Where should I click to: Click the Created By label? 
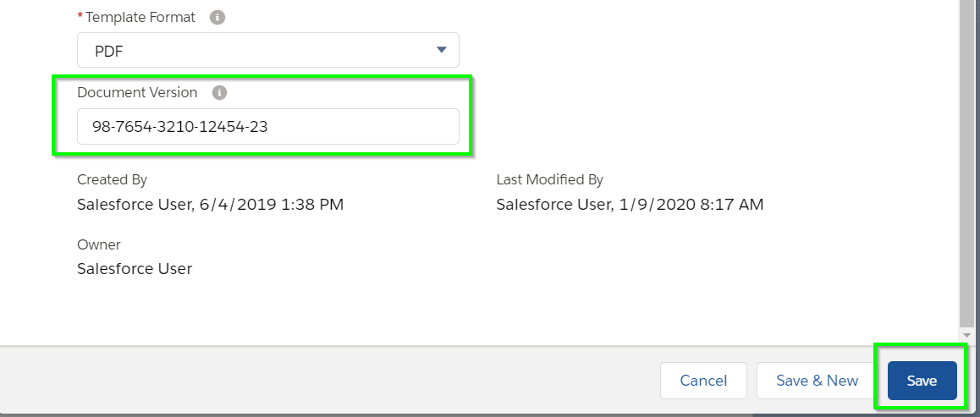coord(112,180)
